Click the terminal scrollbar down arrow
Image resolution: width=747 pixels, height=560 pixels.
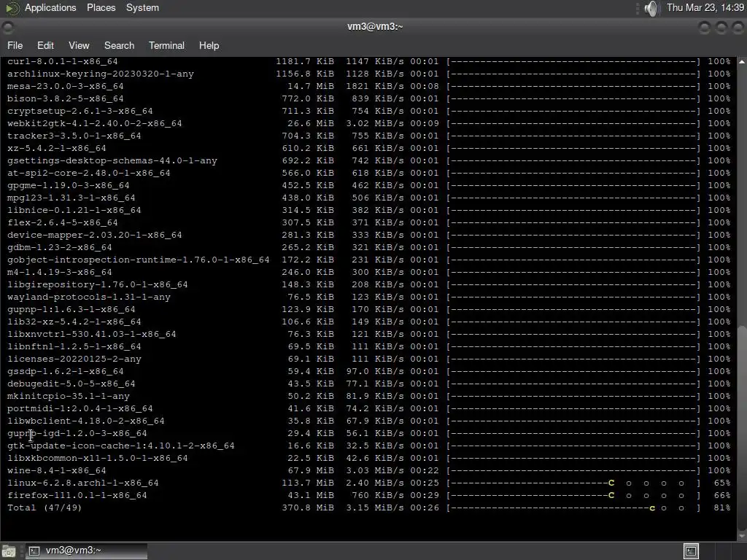(742, 536)
